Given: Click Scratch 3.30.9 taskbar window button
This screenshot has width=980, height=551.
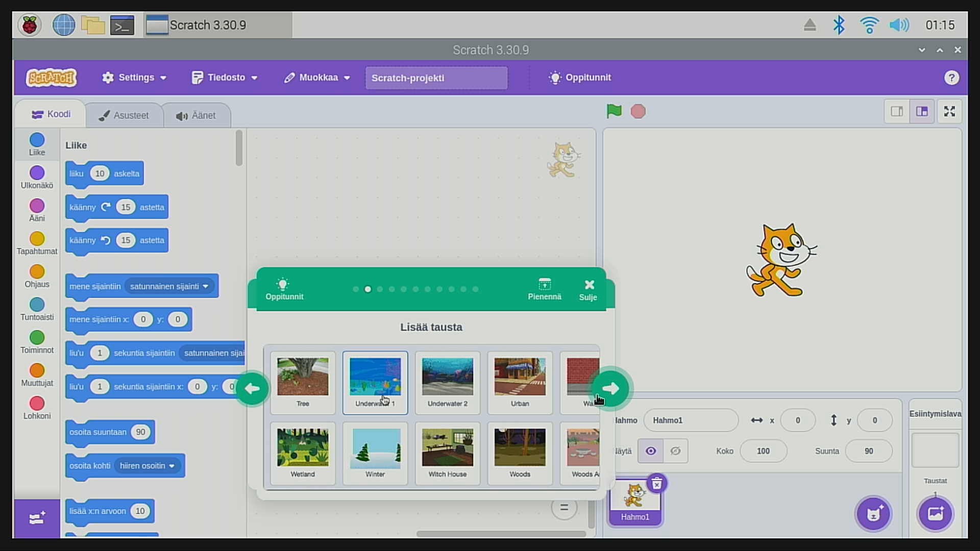Looking at the screenshot, I should pos(218,25).
